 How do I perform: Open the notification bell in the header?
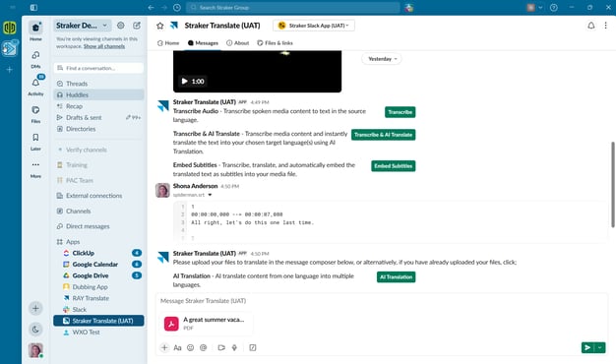click(x=590, y=26)
